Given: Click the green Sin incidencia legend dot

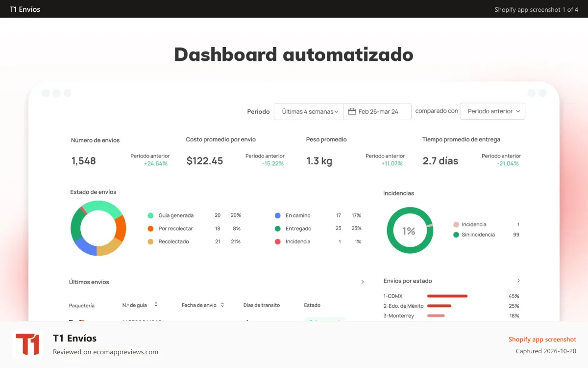Looking at the screenshot, I should click(456, 235).
